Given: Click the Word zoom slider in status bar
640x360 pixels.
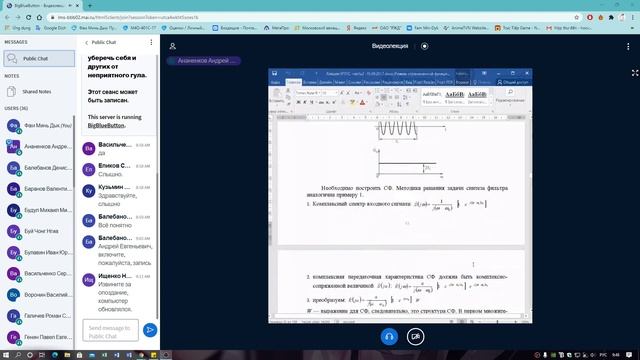Looking at the screenshot, I should pyautogui.click(x=497, y=322).
